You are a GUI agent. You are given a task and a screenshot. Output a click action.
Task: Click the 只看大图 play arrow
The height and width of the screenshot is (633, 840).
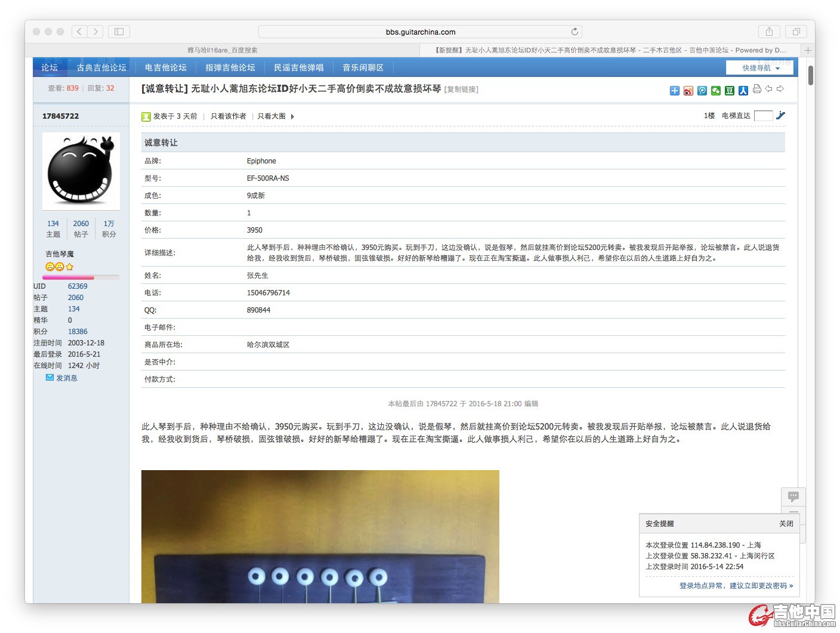click(292, 116)
